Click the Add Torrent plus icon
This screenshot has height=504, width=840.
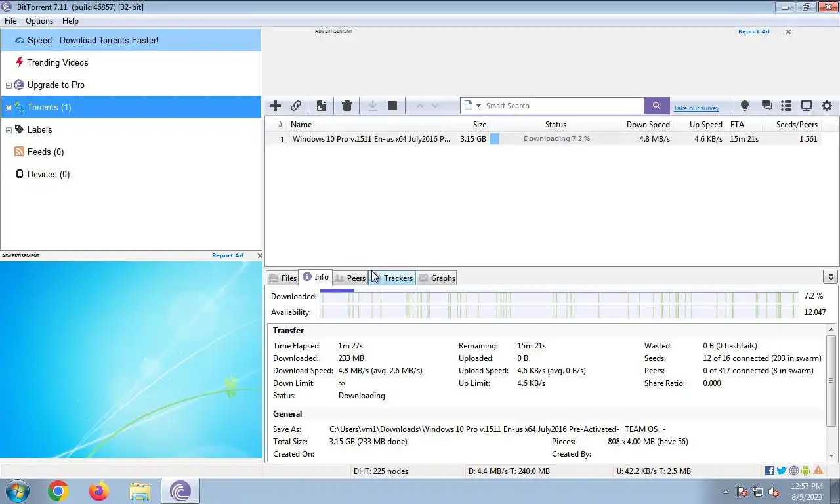coord(276,106)
